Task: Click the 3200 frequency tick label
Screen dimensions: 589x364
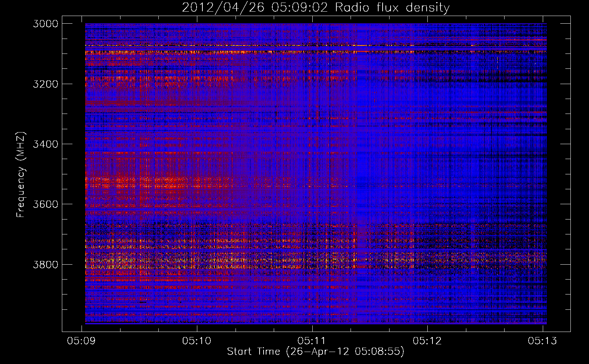Action: (45, 84)
